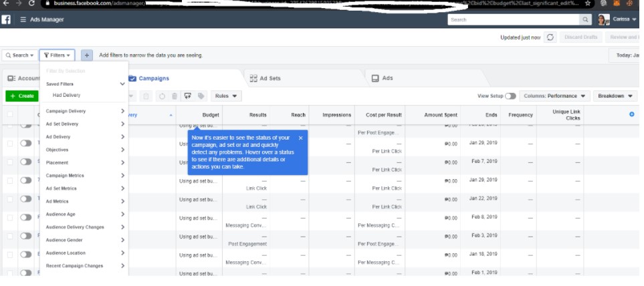This screenshot has width=644, height=286.
Task: Open the Audience Gender filter option
Action: point(85,240)
